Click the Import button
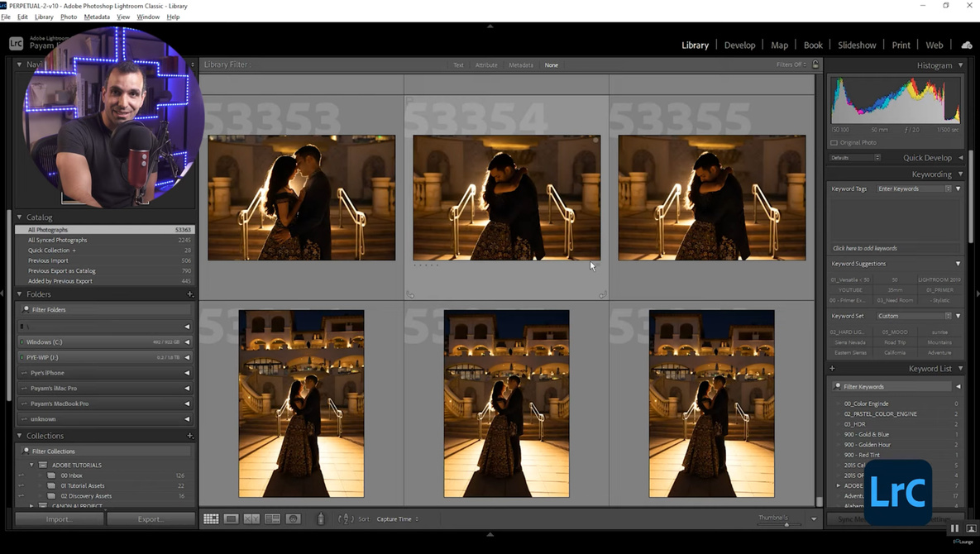The height and width of the screenshot is (554, 980). 60,519
